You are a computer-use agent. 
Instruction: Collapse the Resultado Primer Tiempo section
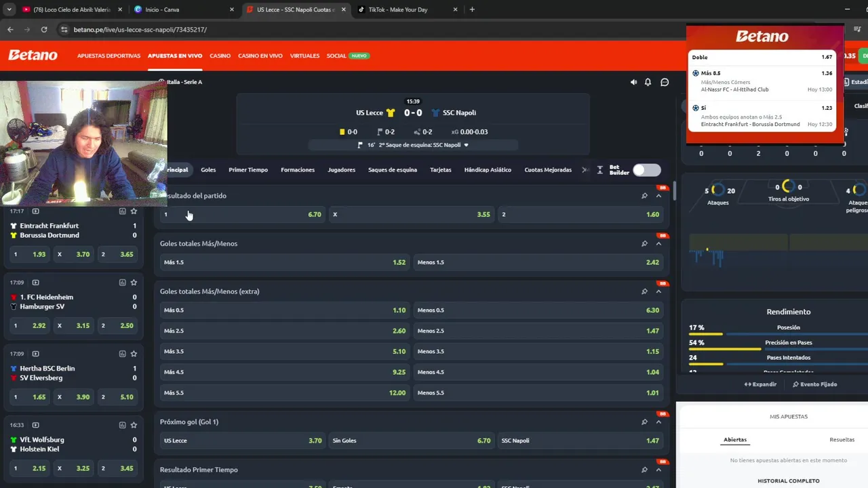point(658,470)
